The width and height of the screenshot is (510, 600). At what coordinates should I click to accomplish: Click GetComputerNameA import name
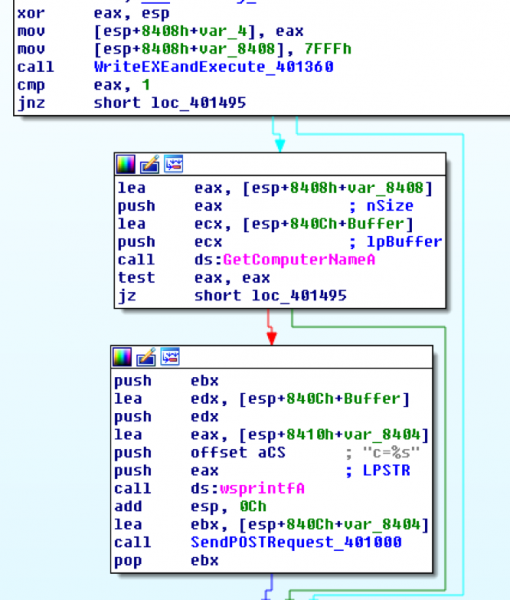tap(299, 260)
